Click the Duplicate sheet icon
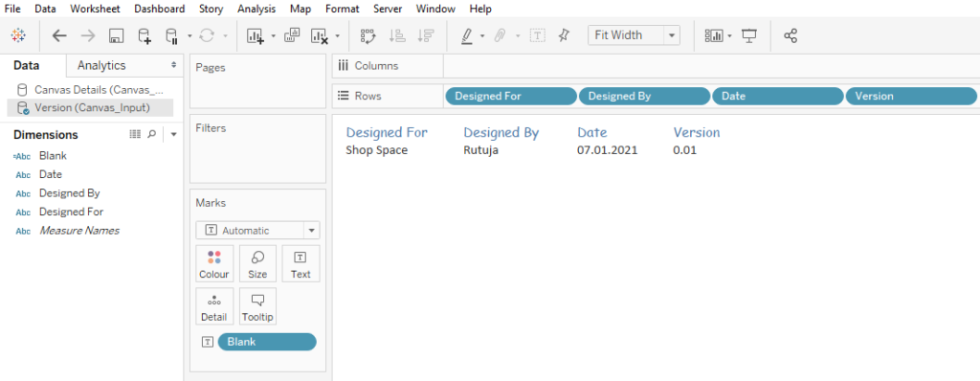 tap(292, 35)
